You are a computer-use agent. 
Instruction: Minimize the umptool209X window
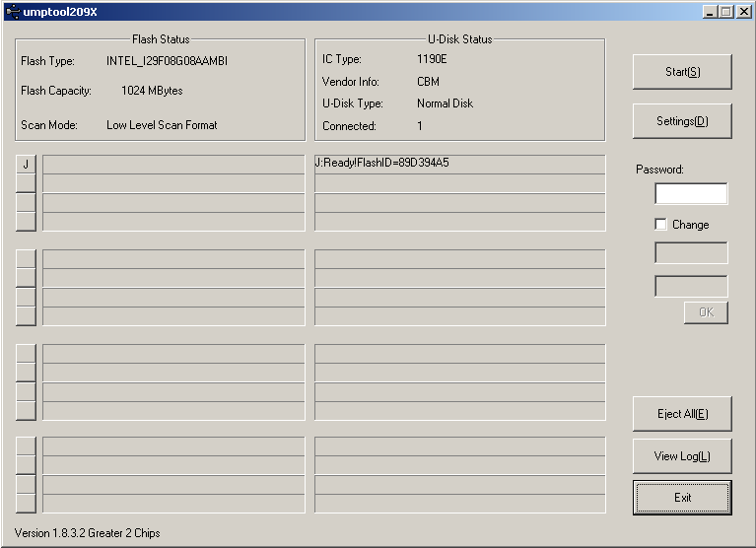coord(710,12)
